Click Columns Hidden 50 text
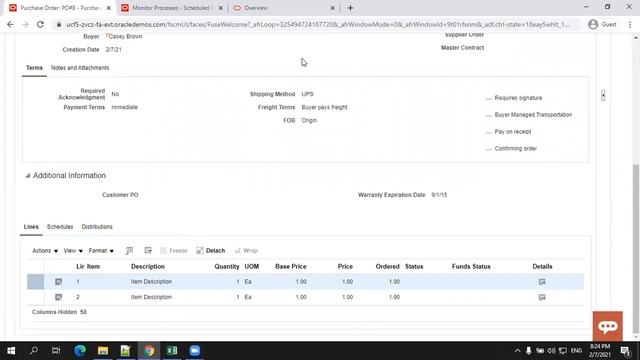The height and width of the screenshot is (360, 640). [x=60, y=312]
